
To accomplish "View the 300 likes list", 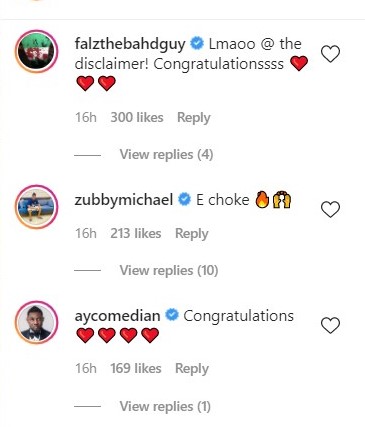I will click(137, 118).
